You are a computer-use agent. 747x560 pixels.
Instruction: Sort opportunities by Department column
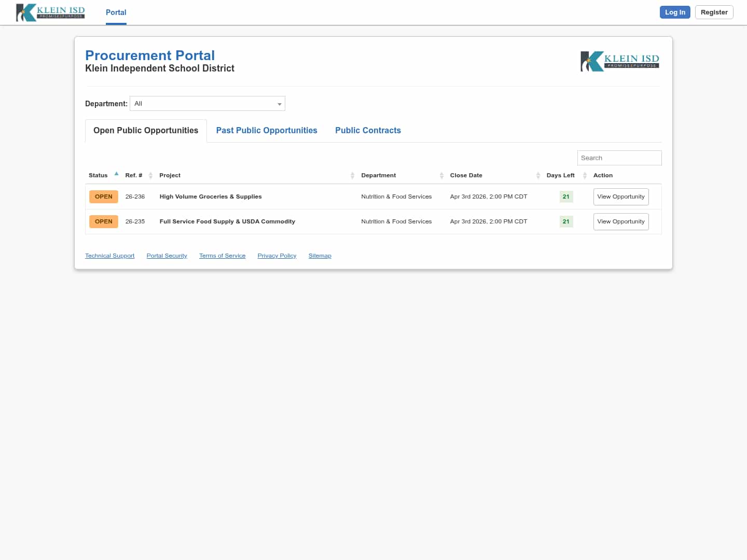[x=441, y=175]
